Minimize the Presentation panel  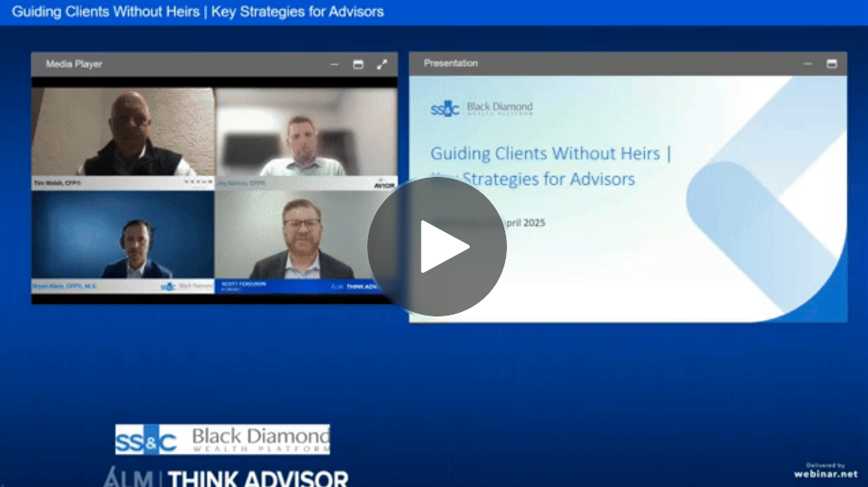tap(807, 63)
